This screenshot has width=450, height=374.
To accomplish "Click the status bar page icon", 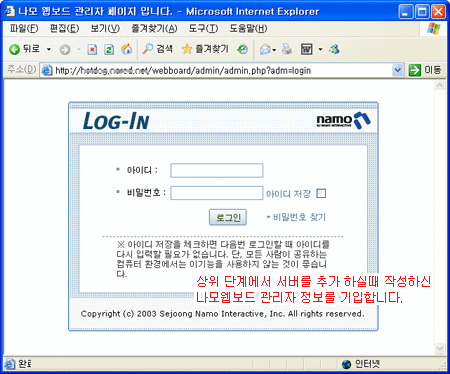I will [x=10, y=364].
